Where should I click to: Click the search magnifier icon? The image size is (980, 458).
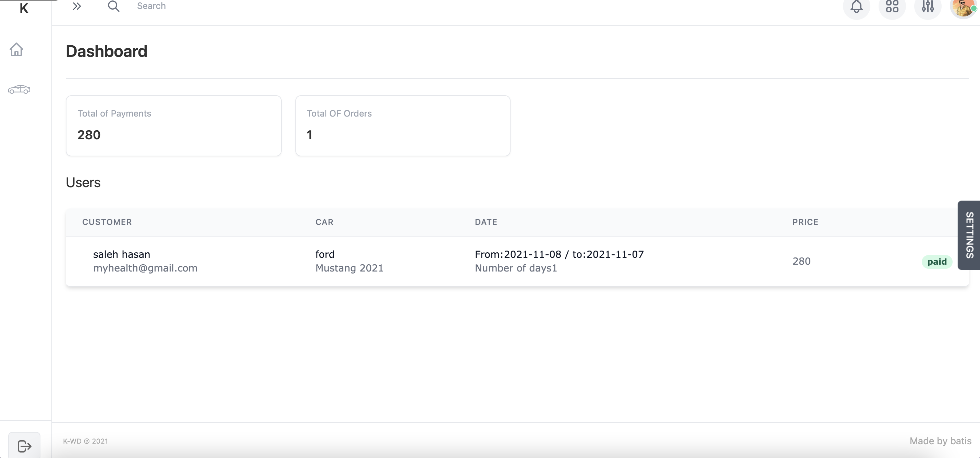click(113, 6)
